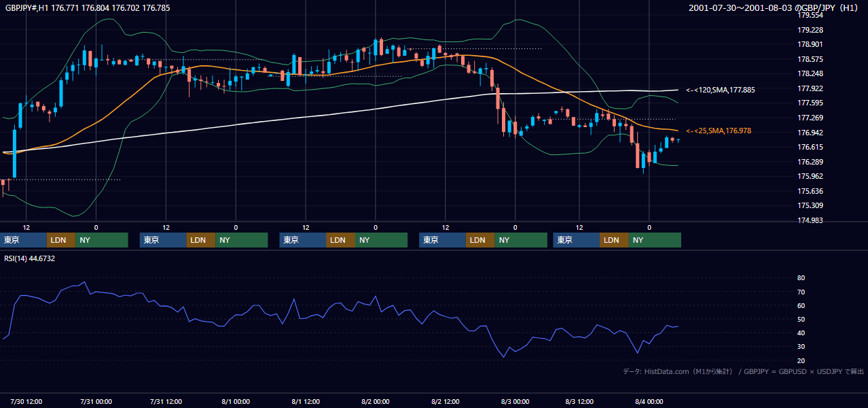Click price axis label 178.575

[x=810, y=59]
